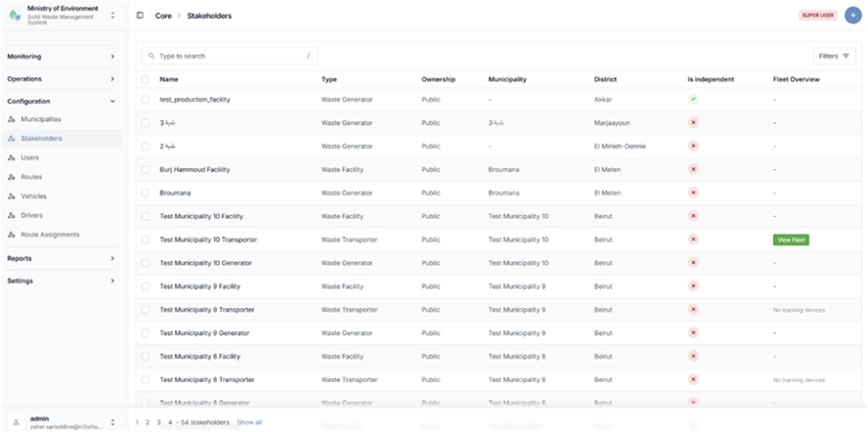This screenshot has height=432, width=868.
Task: Click the Type to search field
Action: coord(229,56)
